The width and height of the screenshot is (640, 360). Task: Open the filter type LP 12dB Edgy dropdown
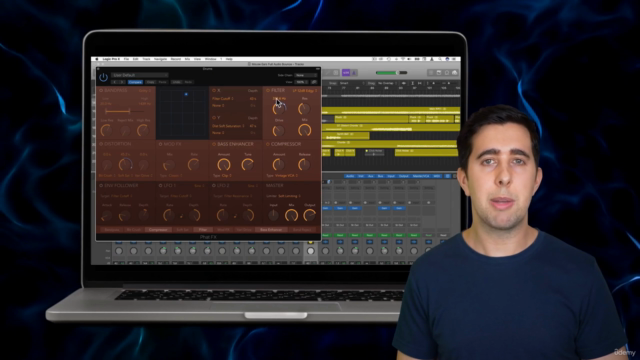tap(304, 91)
